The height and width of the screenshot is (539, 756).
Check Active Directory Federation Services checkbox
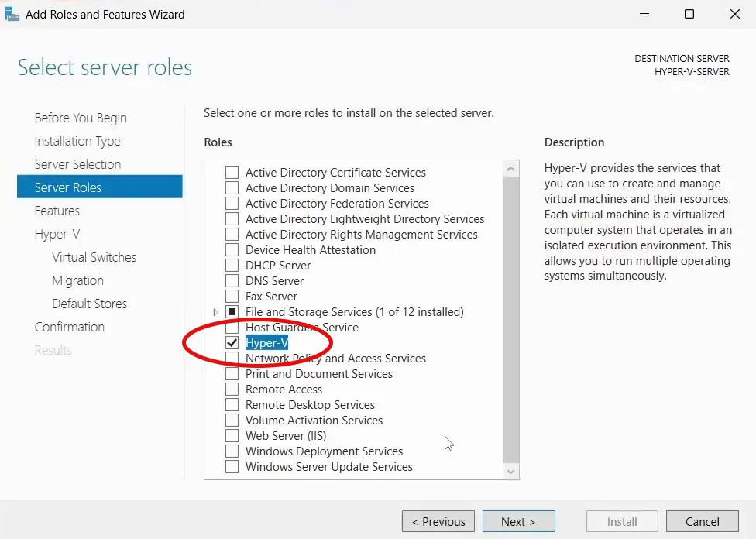coord(232,203)
